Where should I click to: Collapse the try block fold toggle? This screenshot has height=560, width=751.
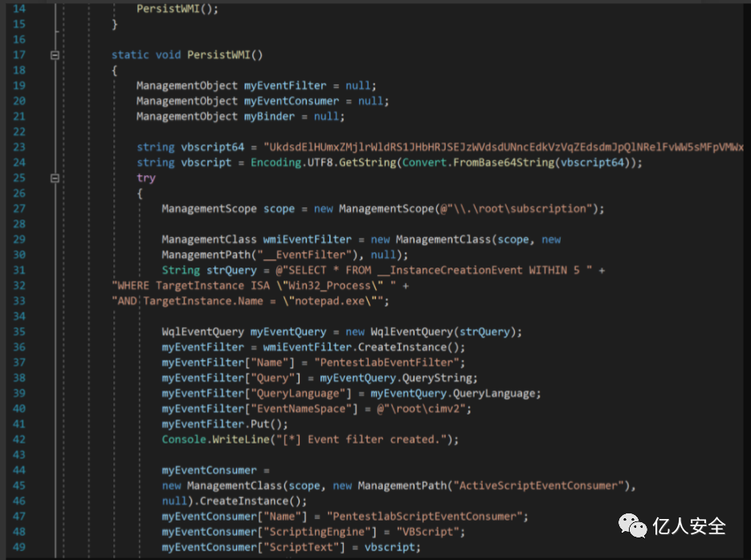pos(55,178)
